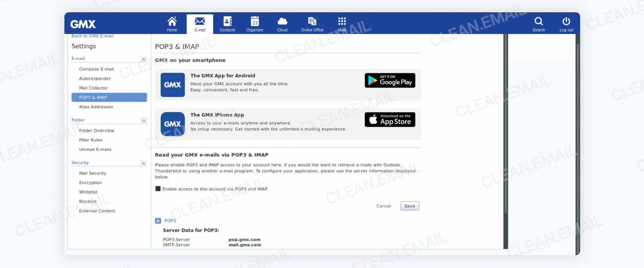This screenshot has width=644, height=268.
Task: Click the GMX logo
Action: (83, 24)
